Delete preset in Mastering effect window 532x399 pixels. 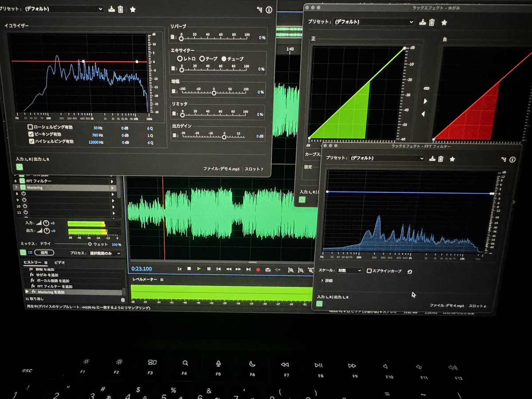pos(120,9)
